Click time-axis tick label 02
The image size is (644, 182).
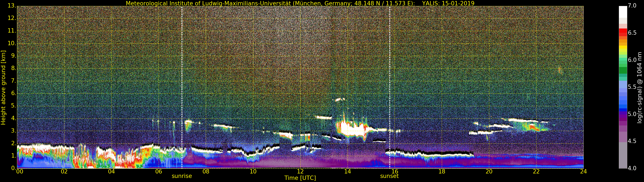64,172
